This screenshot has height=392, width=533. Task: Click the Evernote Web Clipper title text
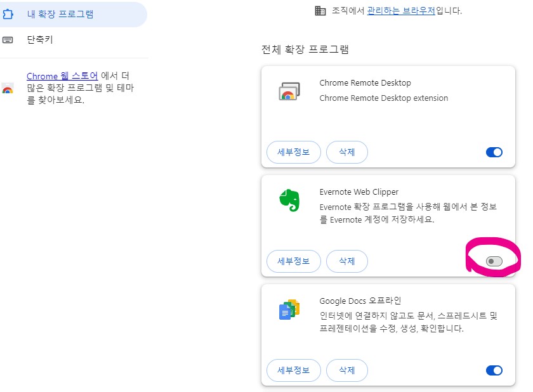click(359, 192)
